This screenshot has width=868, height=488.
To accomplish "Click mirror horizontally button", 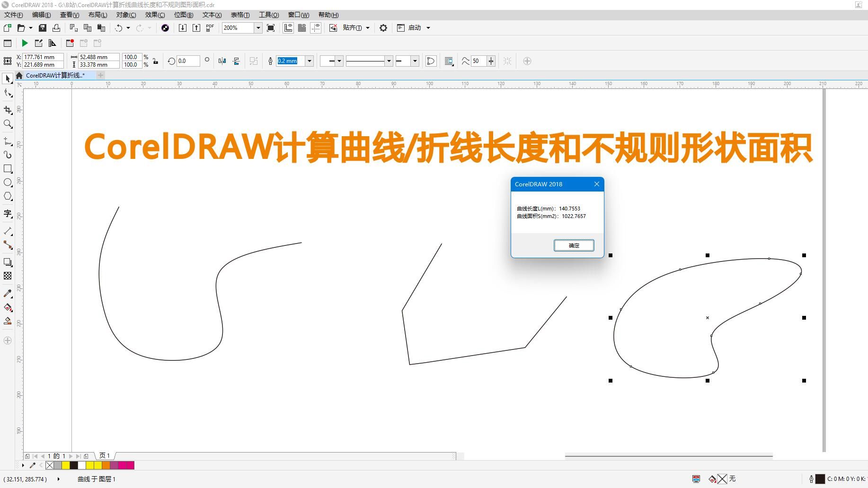I will (x=222, y=61).
